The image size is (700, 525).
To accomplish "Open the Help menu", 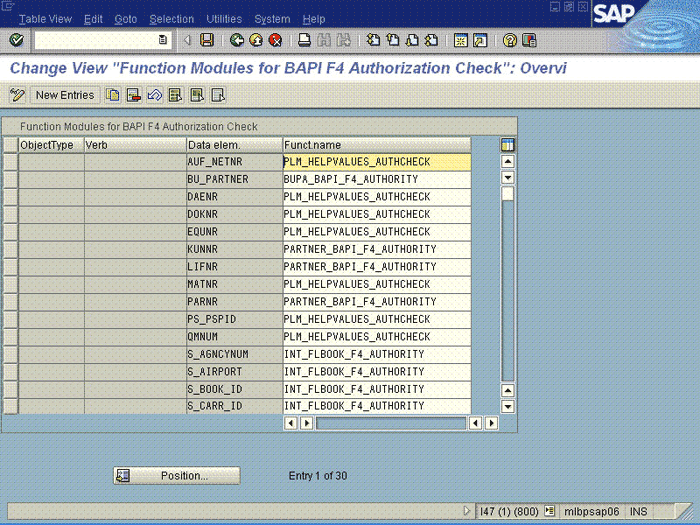I will pyautogui.click(x=314, y=19).
